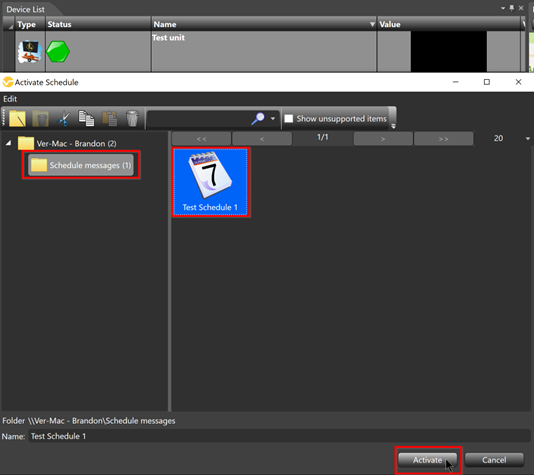The width and height of the screenshot is (534, 475).
Task: Enable Show unsupported items checkbox
Action: point(289,118)
